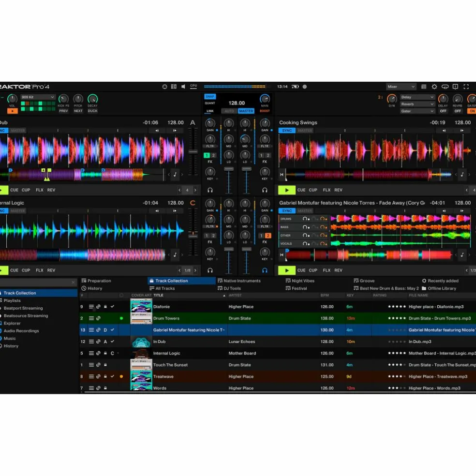Viewport: 476px width, 476px height.
Task: Open Recently added smart list favorite
Action: (440, 281)
